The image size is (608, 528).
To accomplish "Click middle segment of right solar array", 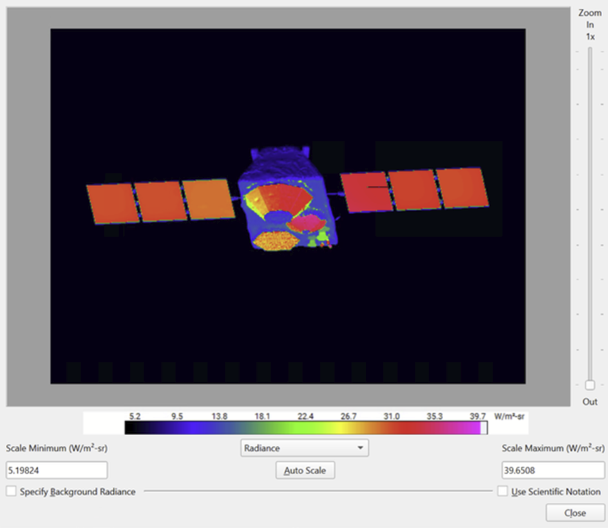I will coord(413,189).
